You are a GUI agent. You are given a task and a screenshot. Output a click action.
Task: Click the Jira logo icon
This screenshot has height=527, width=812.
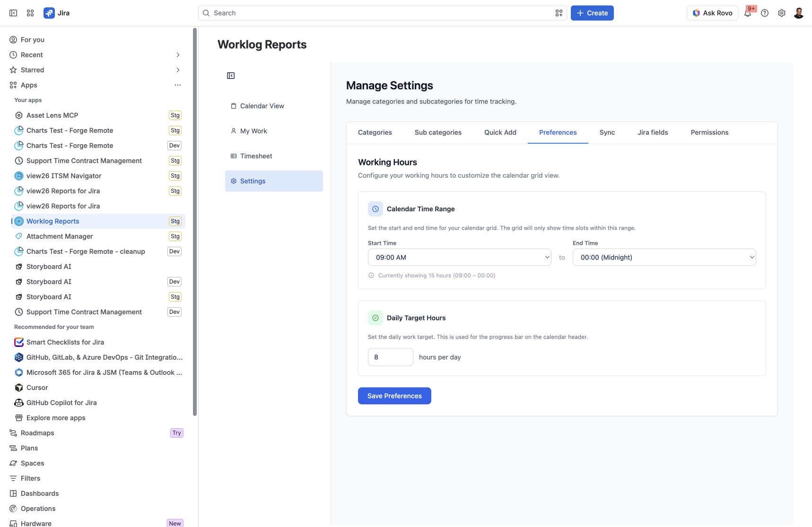pyautogui.click(x=49, y=13)
